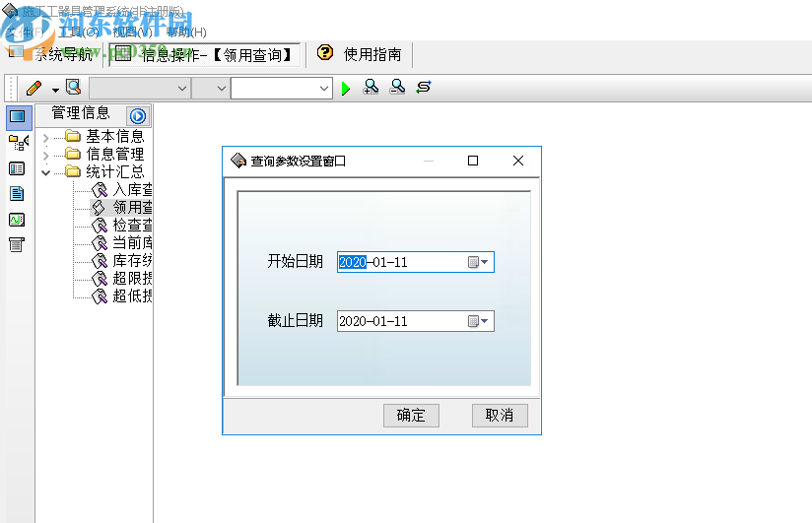The height and width of the screenshot is (523, 812).
Task: Open the 库存统 tree item
Action: (133, 260)
